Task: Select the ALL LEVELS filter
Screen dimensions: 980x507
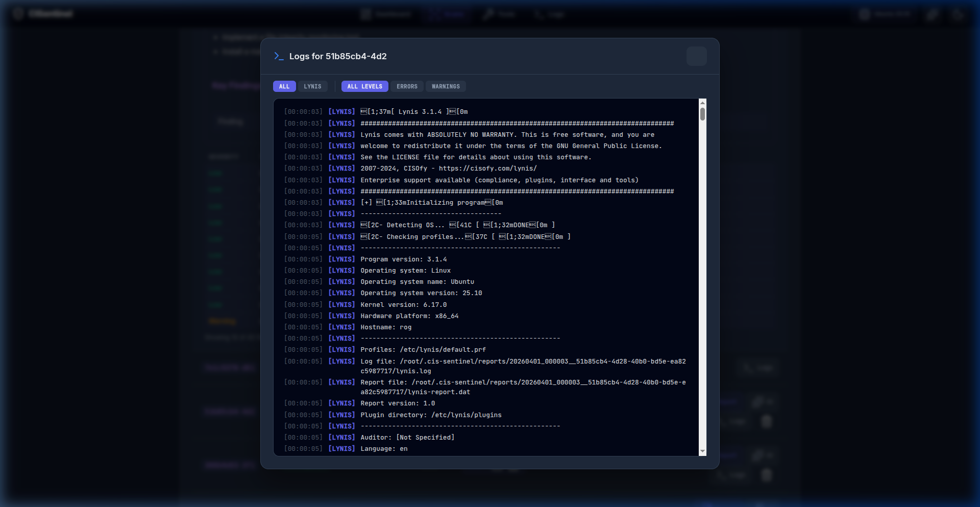Action: (365, 86)
